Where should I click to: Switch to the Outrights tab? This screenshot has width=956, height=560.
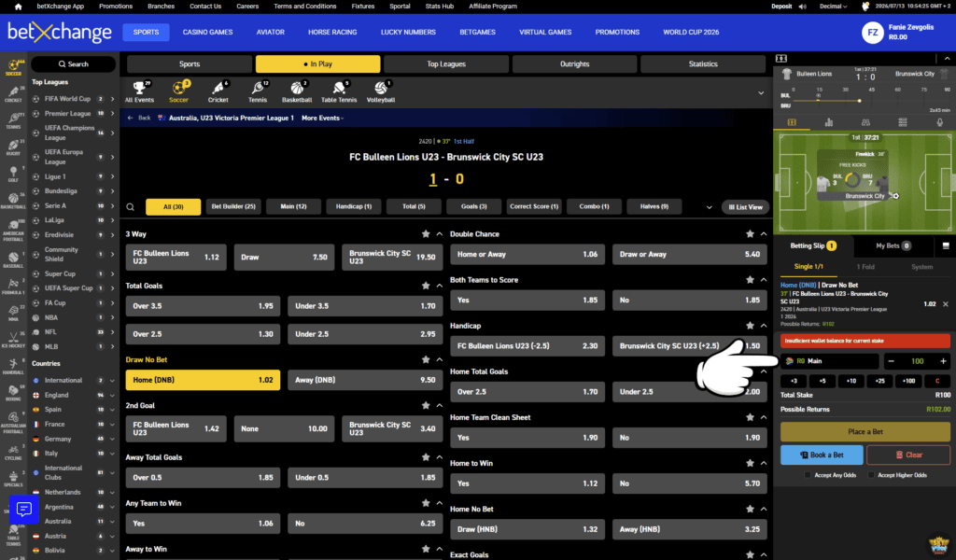tap(574, 64)
